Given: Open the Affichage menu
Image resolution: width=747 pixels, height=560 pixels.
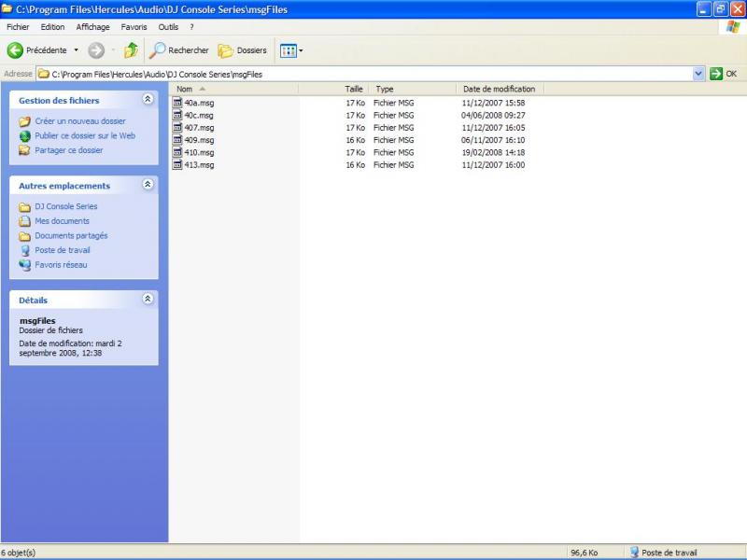Looking at the screenshot, I should click(92, 27).
